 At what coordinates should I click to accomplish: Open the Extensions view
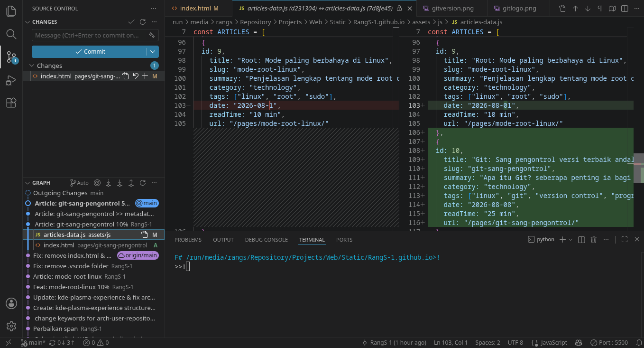11,103
